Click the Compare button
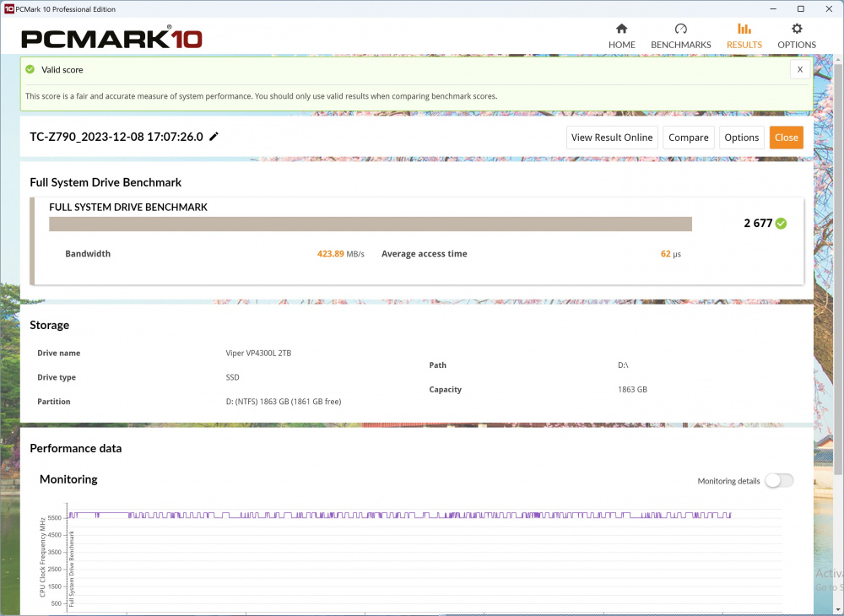 coord(689,138)
